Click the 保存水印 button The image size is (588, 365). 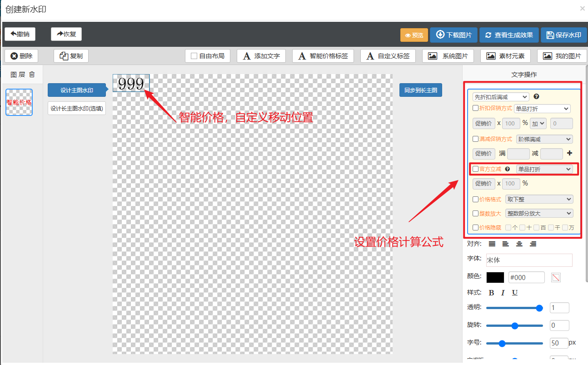tap(563, 35)
